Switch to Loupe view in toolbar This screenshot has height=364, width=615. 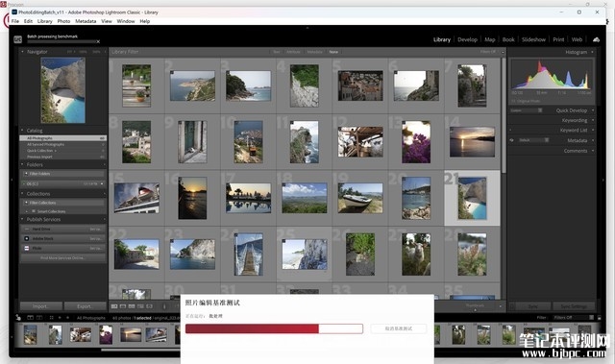pos(123,306)
